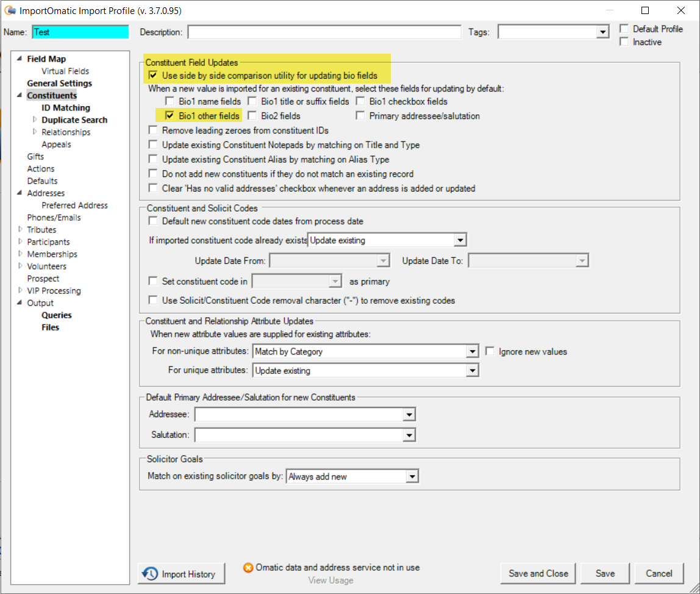Enable the Bio1 name fields checkbox
Image resolution: width=700 pixels, height=594 pixels.
coord(170,101)
